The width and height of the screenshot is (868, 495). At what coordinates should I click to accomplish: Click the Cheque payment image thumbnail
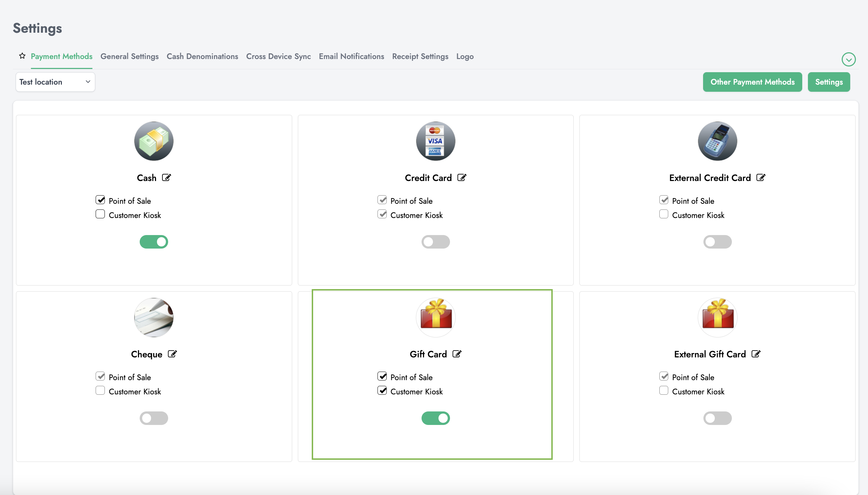tap(154, 318)
